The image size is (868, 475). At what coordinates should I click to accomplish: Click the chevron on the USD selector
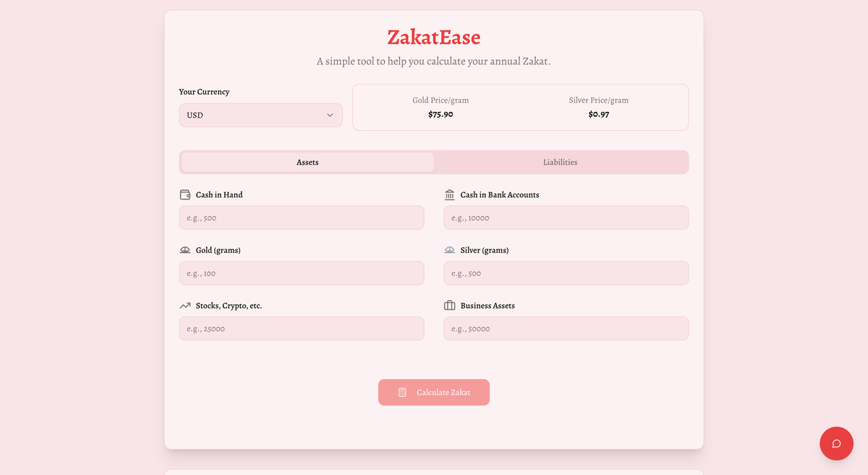pyautogui.click(x=330, y=115)
